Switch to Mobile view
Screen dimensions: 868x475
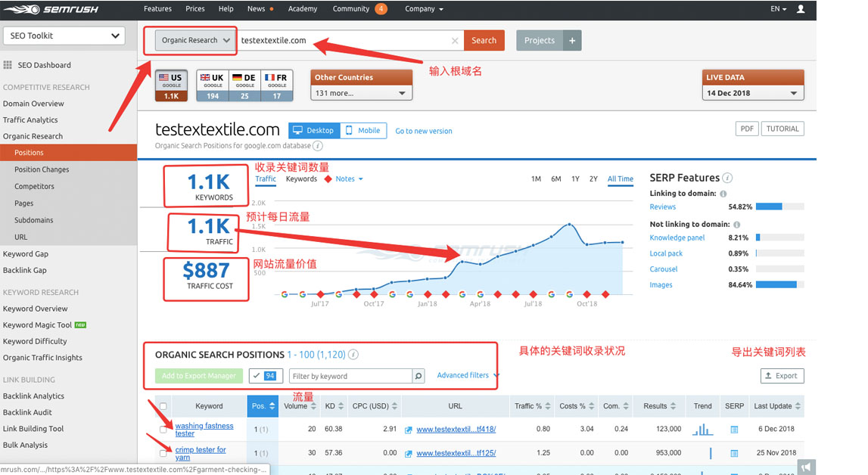coord(363,131)
